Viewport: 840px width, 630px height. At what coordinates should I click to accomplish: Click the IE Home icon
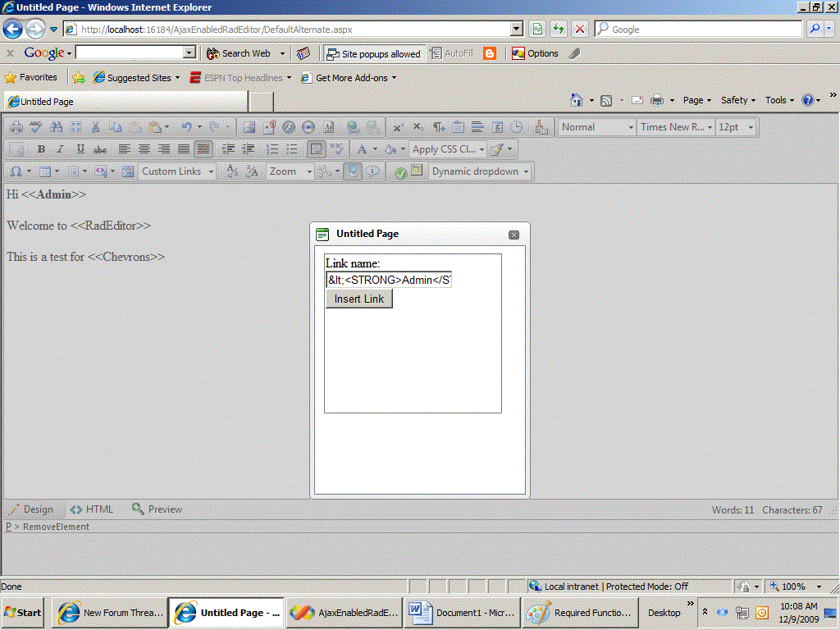(x=577, y=100)
